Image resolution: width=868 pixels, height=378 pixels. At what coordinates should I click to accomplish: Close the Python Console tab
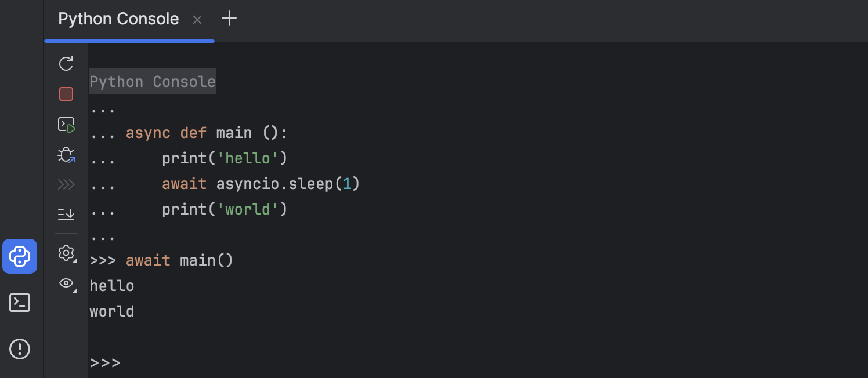[x=197, y=19]
